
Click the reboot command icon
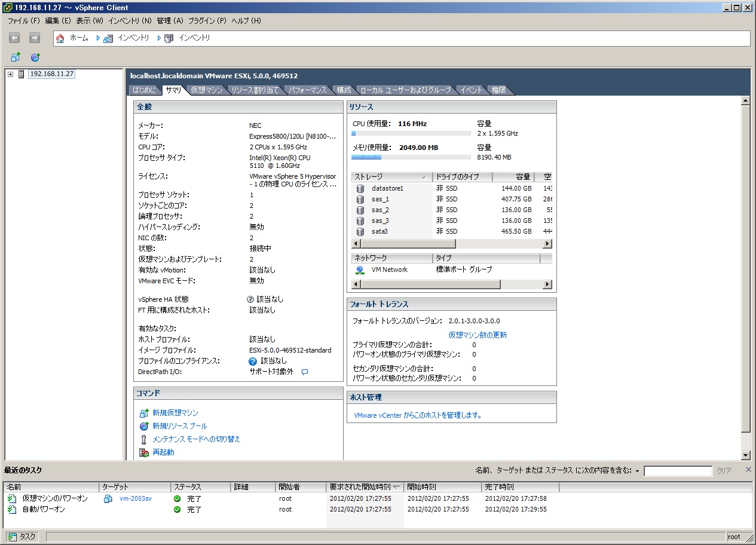(x=143, y=452)
